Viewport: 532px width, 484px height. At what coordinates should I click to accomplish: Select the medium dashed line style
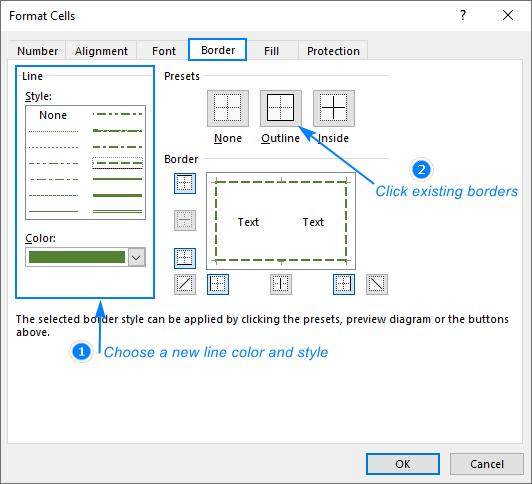(117, 163)
